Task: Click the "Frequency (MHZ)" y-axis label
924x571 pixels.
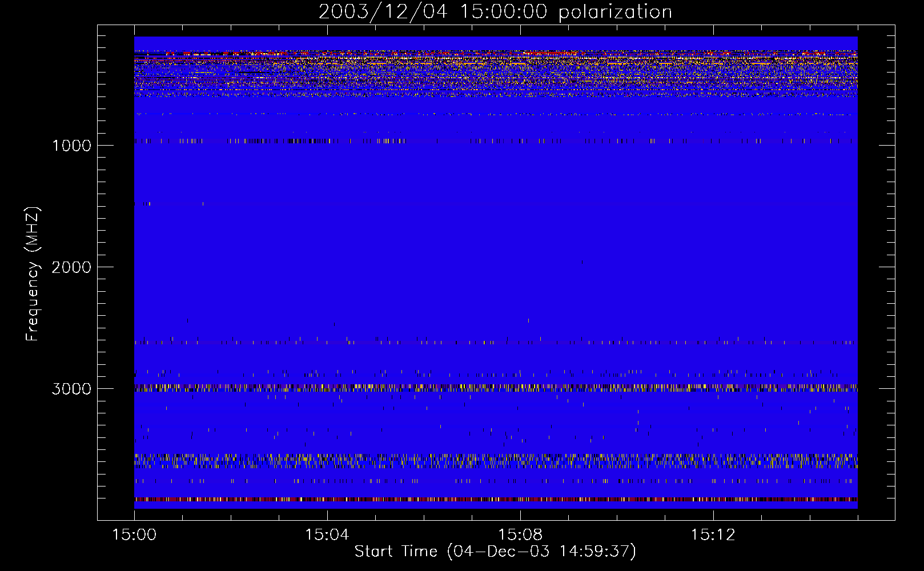Action: (x=33, y=274)
